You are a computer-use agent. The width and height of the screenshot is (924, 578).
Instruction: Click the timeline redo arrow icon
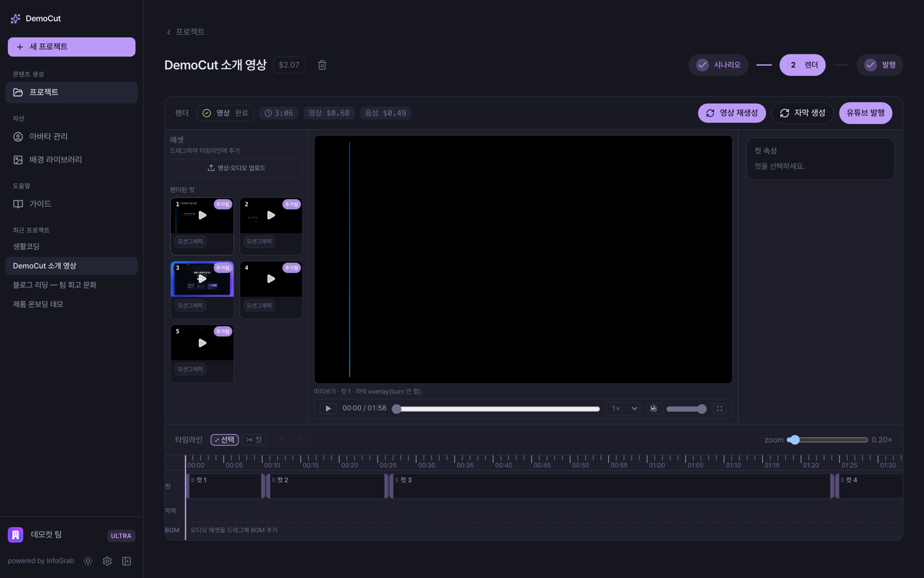(300, 440)
